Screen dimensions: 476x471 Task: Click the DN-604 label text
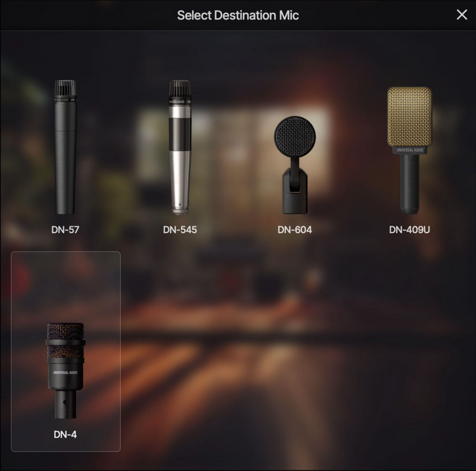click(x=295, y=229)
